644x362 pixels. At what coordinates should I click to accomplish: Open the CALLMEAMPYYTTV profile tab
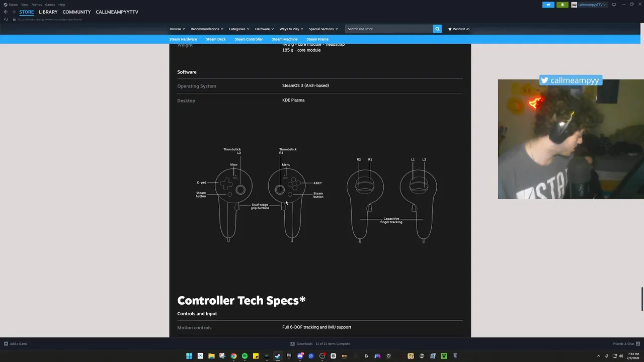click(x=117, y=12)
